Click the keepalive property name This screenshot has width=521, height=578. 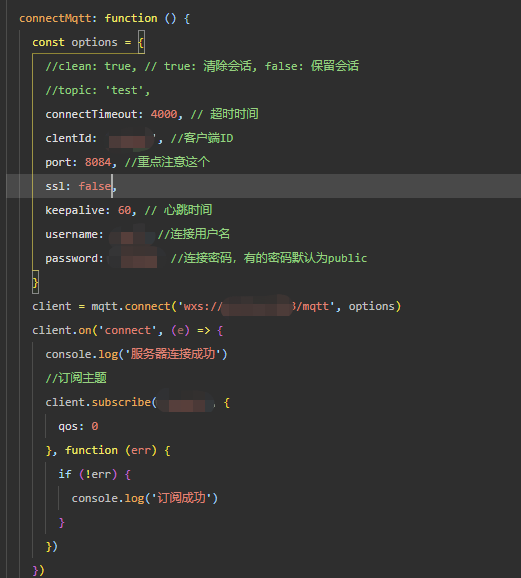pyautogui.click(x=75, y=210)
